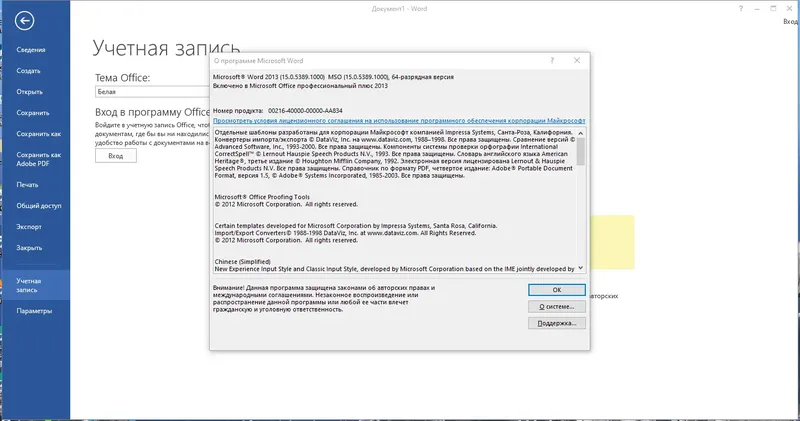800x421 pixels.
Task: Click the Word 2013 version line in the dialog
Action: [333, 77]
